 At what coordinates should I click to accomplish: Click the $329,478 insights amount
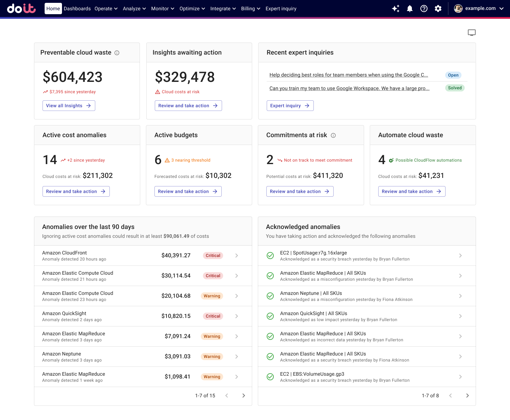point(185,77)
